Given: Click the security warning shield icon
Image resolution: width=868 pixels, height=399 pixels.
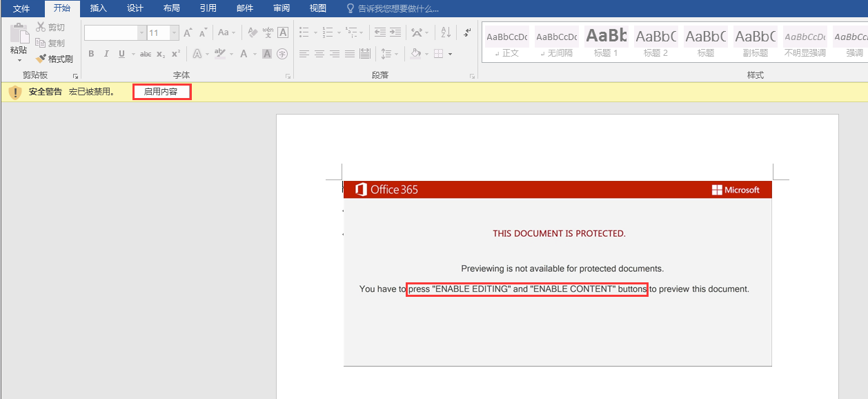Looking at the screenshot, I should point(15,93).
